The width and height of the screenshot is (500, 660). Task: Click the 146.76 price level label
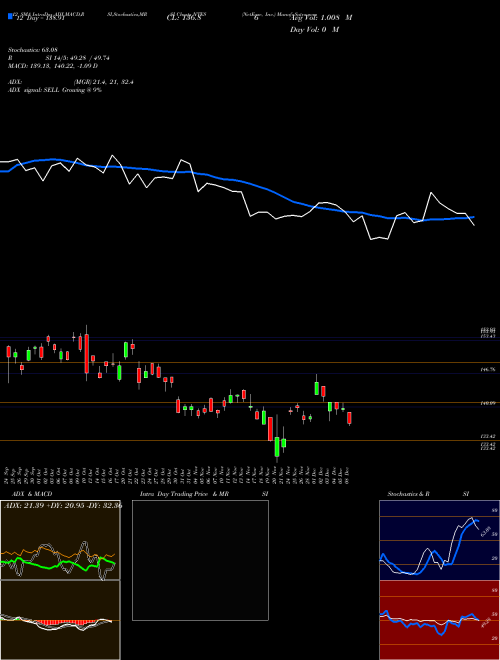488,369
